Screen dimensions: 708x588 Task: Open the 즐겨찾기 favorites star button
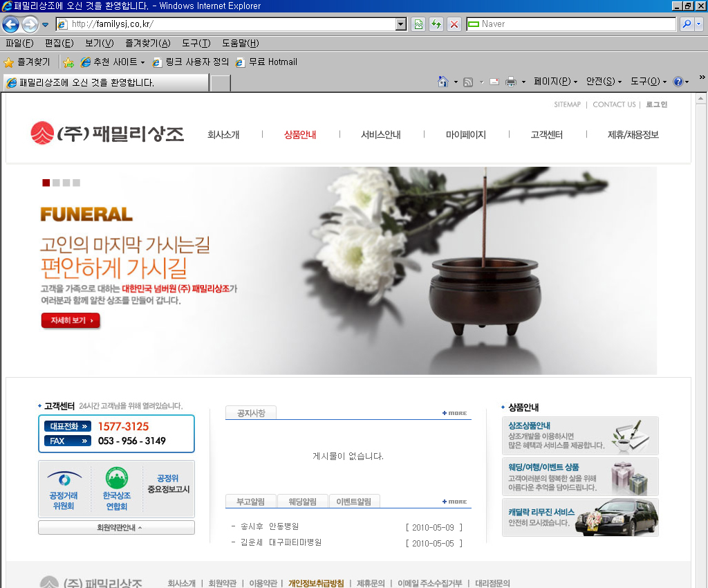click(27, 62)
